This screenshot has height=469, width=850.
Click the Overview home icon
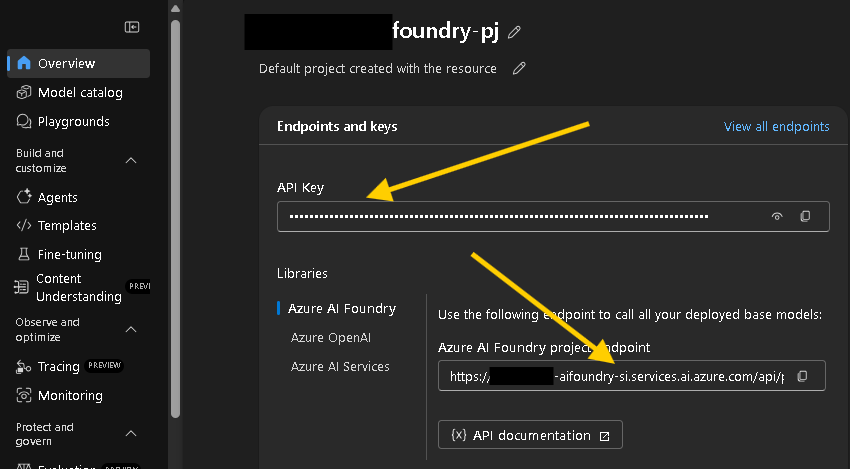point(24,63)
